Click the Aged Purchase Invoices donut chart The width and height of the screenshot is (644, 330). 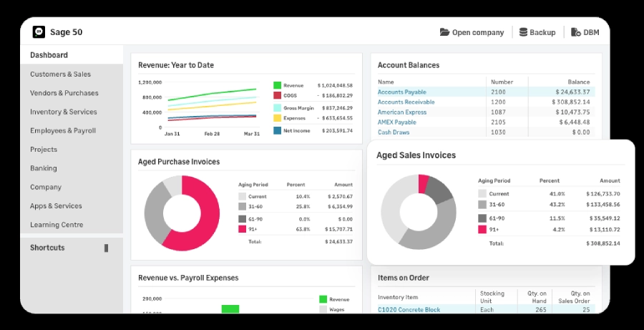(x=182, y=213)
